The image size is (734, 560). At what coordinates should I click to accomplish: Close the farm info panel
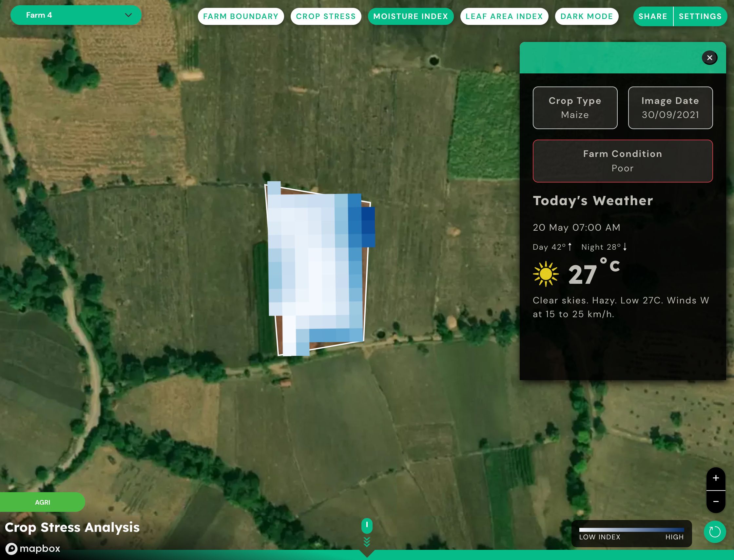pyautogui.click(x=709, y=58)
